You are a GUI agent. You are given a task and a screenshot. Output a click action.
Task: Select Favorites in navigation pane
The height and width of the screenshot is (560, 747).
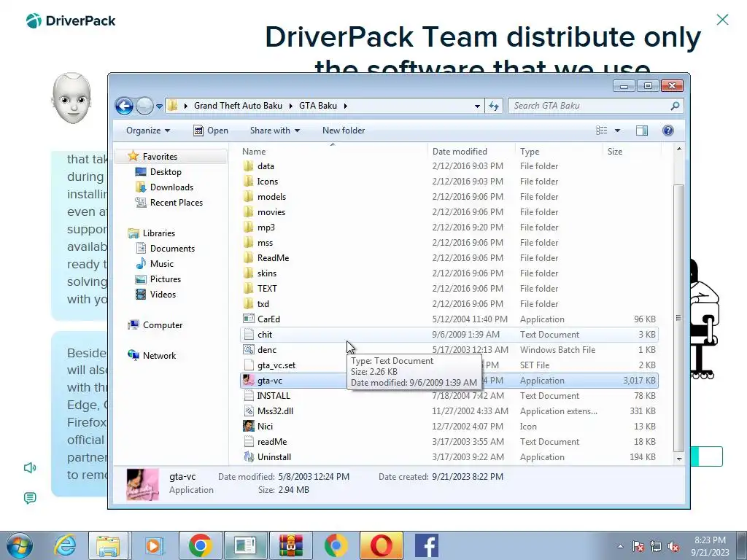pos(160,157)
